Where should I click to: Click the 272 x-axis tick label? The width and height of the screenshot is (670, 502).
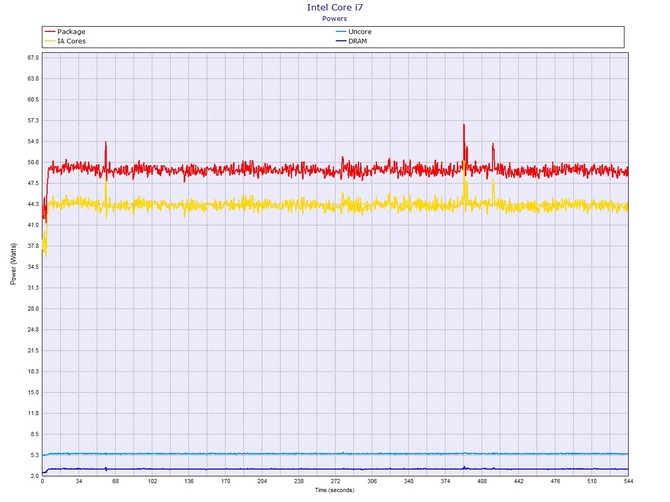click(x=335, y=481)
